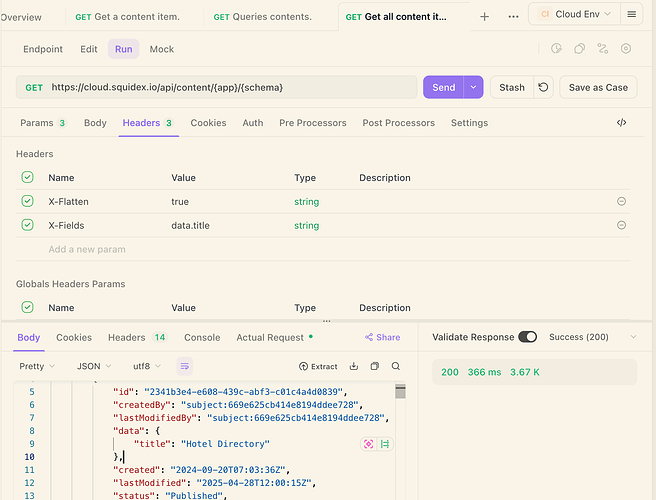Click the X-Flatten value true
Image resolution: width=656 pixels, height=500 pixels.
tap(180, 202)
